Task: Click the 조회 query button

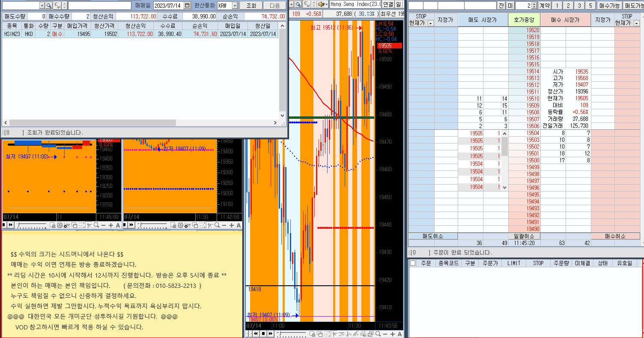Action: (x=251, y=6)
